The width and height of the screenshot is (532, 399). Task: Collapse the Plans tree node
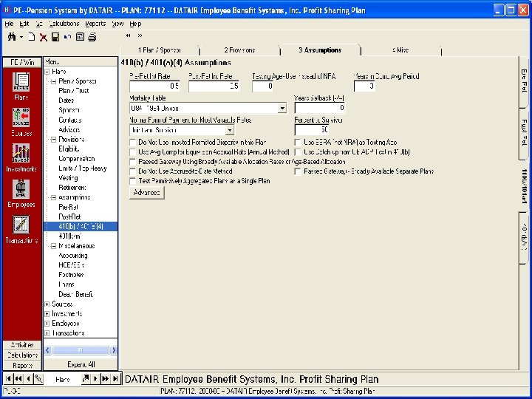pos(47,72)
